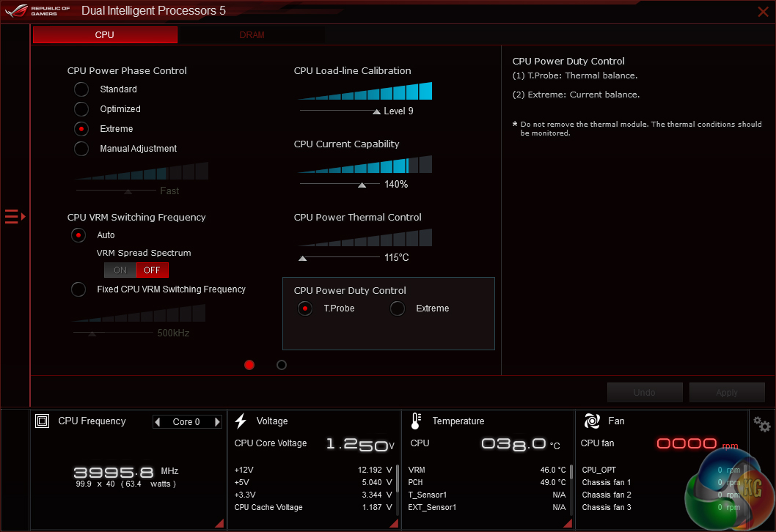776x532 pixels.
Task: Click the Temperature thermometer icon
Action: [x=416, y=421]
